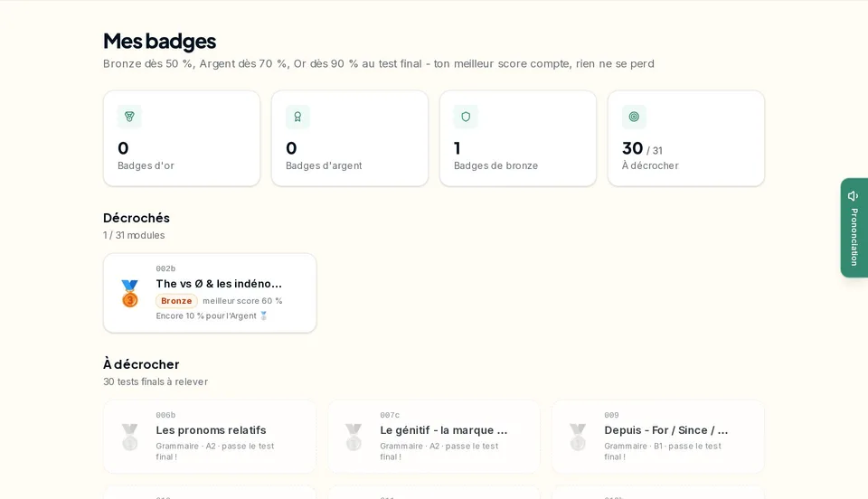The image size is (868, 499).
Task: Click 'Grammaire · B1 · passe le test final' text
Action: (x=663, y=451)
